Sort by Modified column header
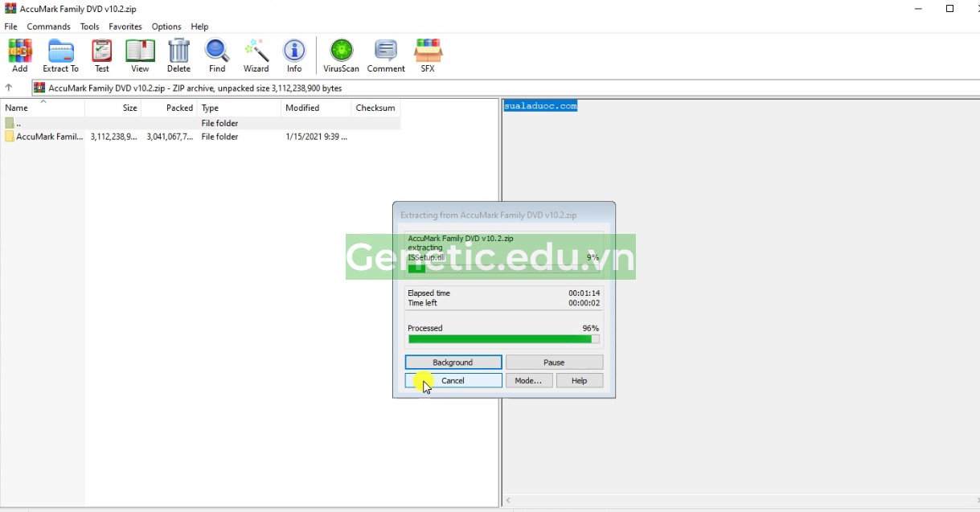 click(x=317, y=108)
